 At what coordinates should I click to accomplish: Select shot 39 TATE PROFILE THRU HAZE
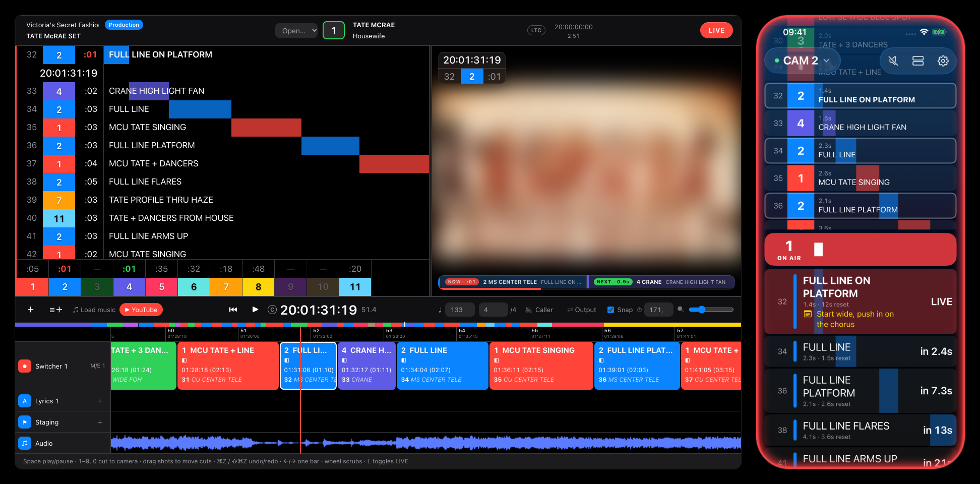tap(222, 200)
